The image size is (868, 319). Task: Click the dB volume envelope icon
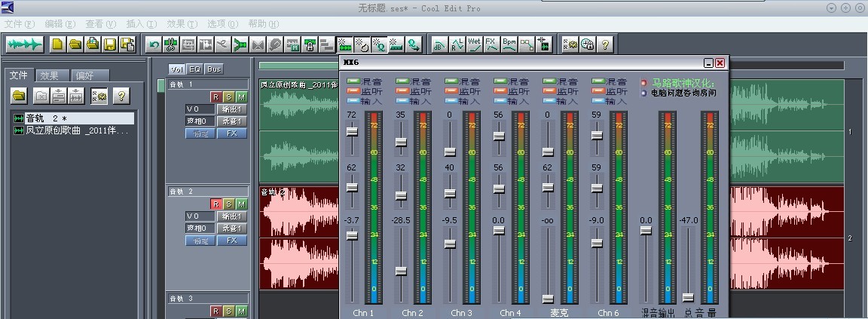click(439, 44)
